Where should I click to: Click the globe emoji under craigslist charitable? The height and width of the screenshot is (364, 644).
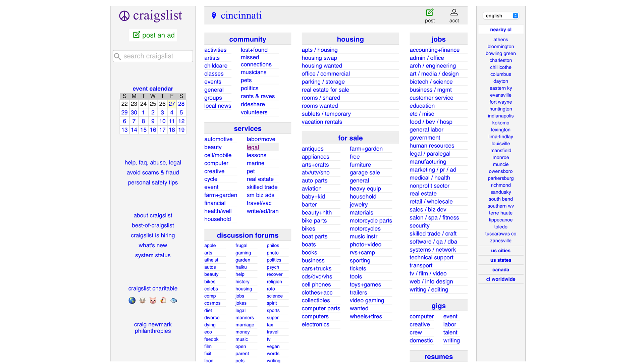point(132,300)
